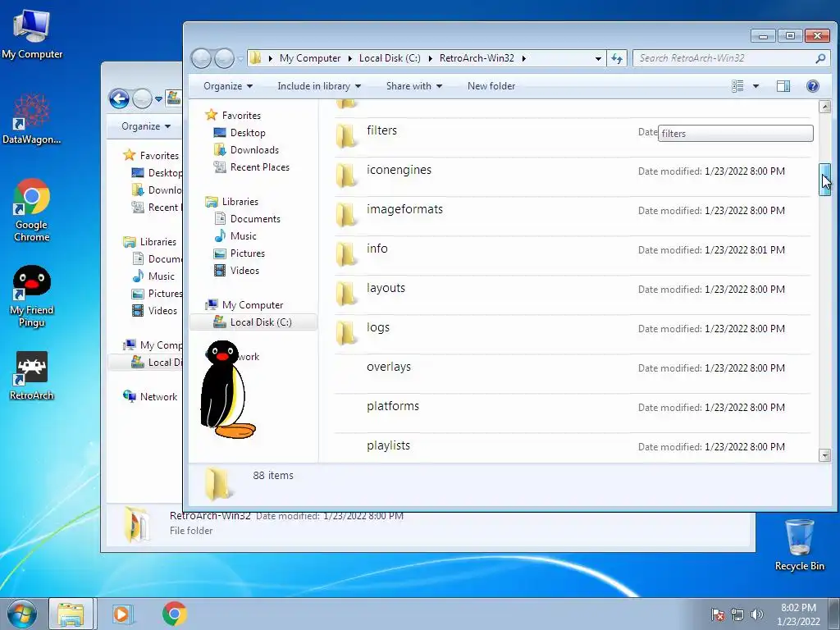The image size is (840, 630).
Task: Show the preview pane
Action: click(x=783, y=86)
